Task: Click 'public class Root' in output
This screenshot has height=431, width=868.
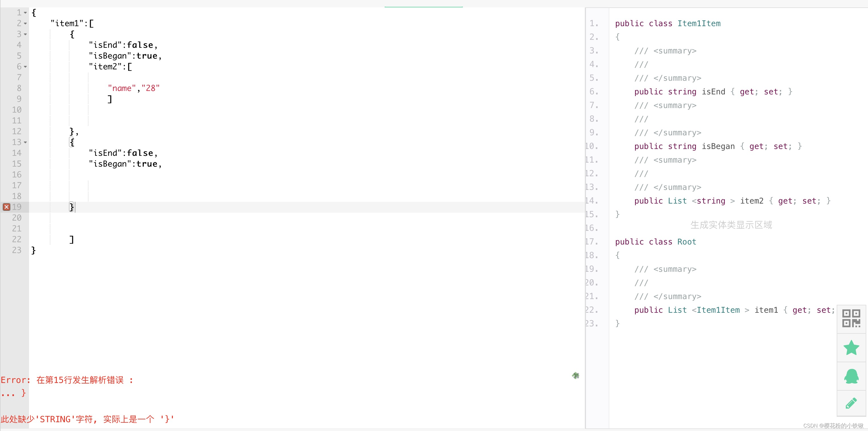Action: [x=655, y=242]
